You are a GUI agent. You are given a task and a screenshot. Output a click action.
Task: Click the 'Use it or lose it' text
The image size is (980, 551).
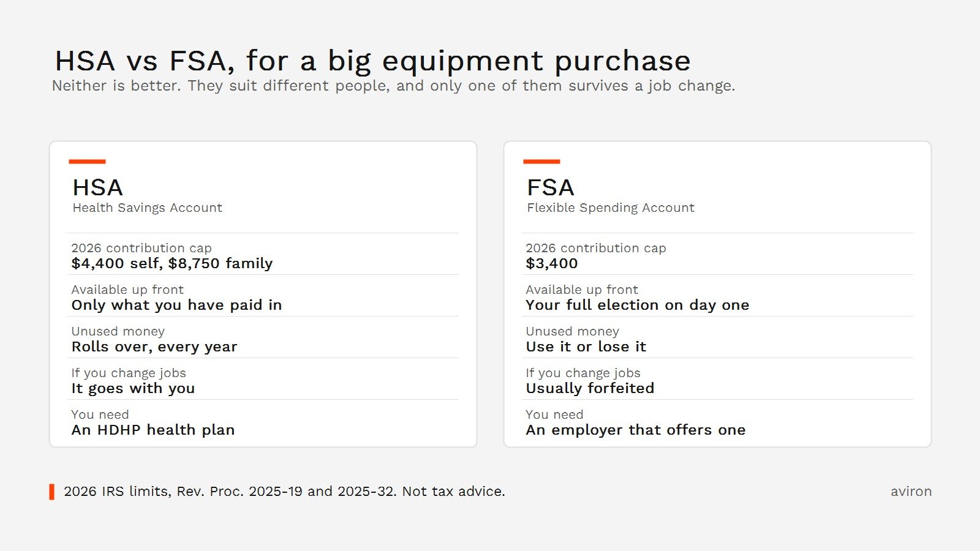(586, 347)
